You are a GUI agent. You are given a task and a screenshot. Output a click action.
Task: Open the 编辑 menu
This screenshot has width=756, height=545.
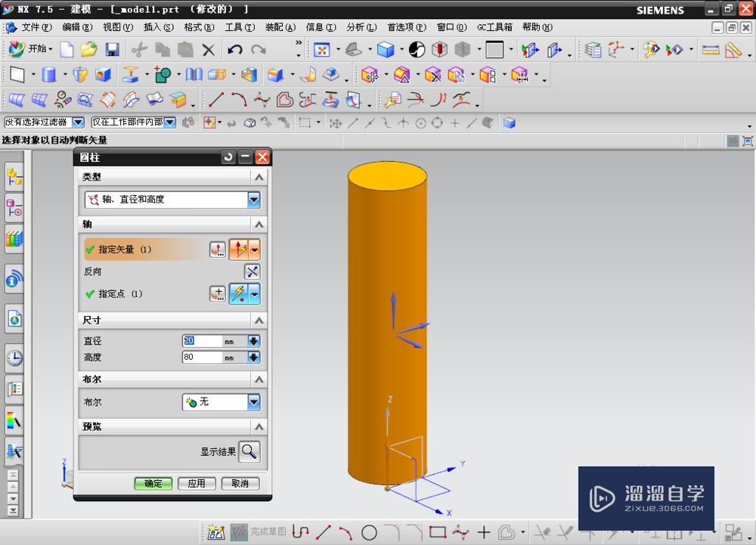(x=77, y=27)
